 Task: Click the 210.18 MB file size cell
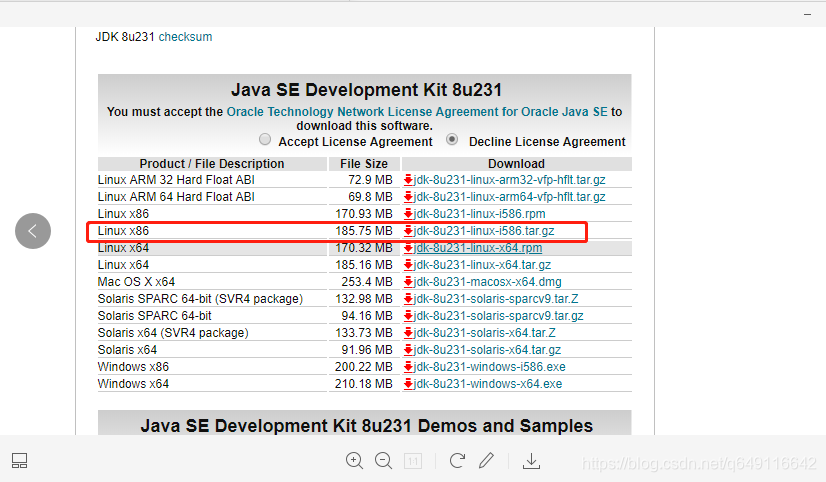click(364, 383)
